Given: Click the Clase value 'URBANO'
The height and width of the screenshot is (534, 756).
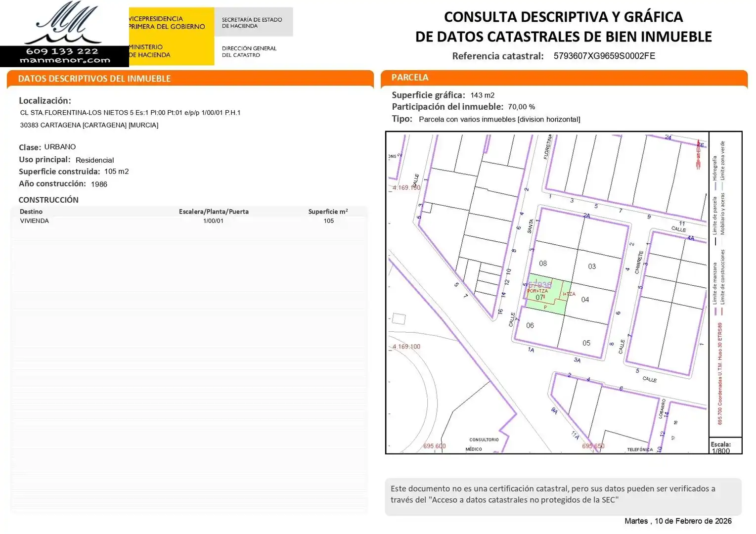Looking at the screenshot, I should pyautogui.click(x=60, y=147).
